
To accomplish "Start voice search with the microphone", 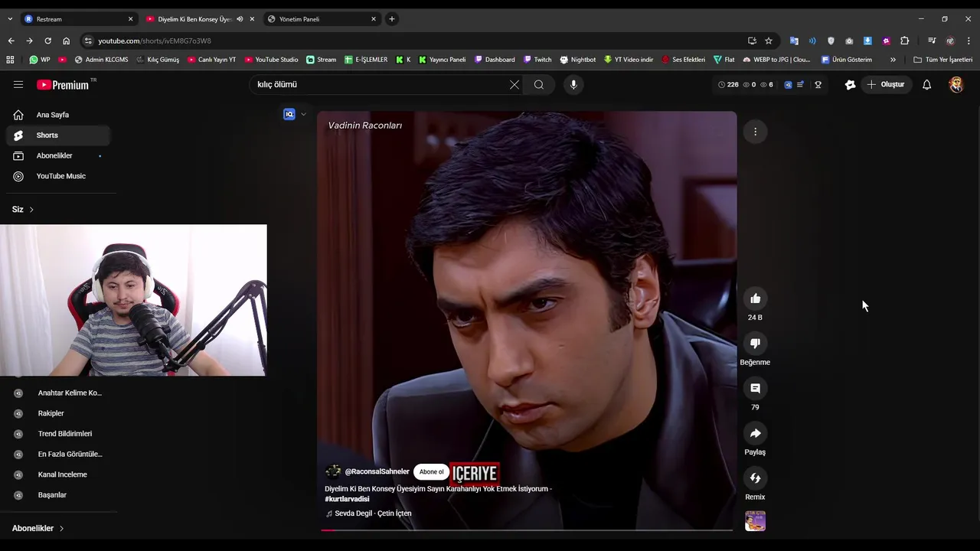I will [x=573, y=85].
